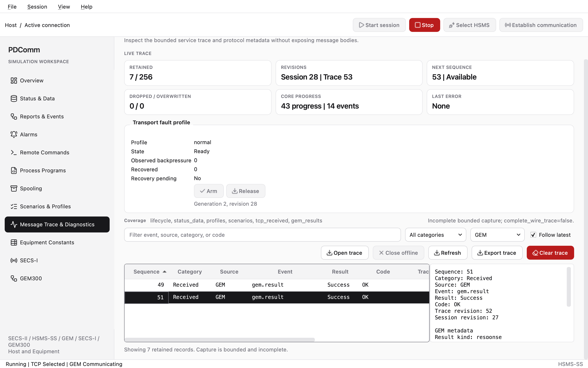
Task: Click the Spooling archive icon
Action: [x=14, y=189]
